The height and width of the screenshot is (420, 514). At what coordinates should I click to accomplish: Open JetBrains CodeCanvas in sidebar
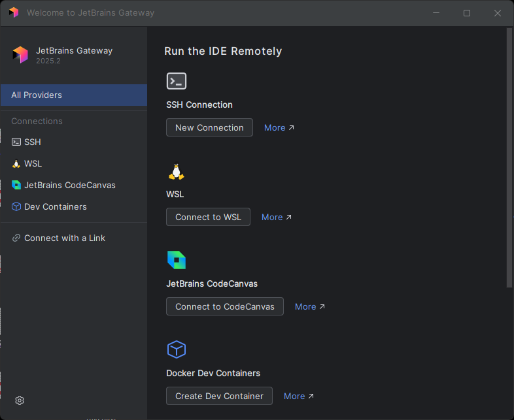point(74,185)
